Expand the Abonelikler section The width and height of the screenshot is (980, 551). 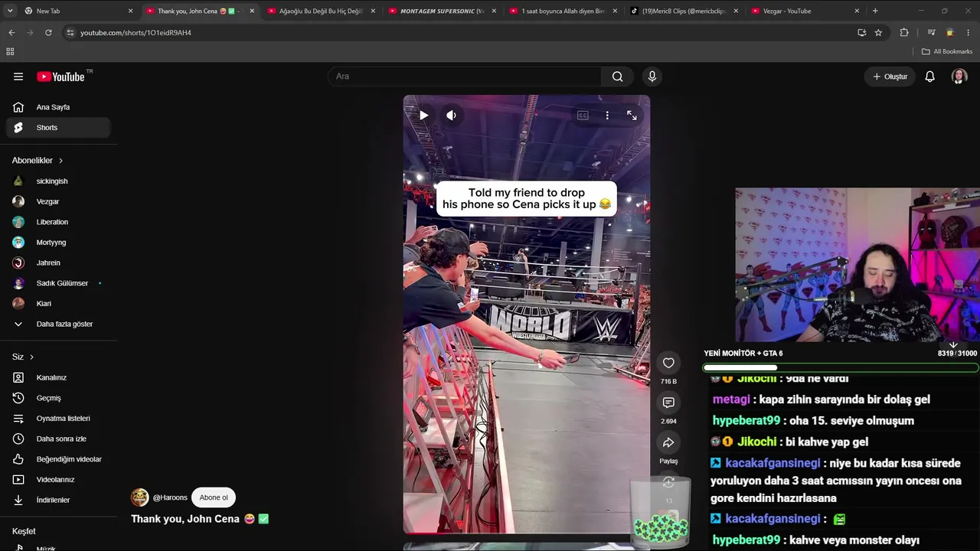(x=38, y=161)
